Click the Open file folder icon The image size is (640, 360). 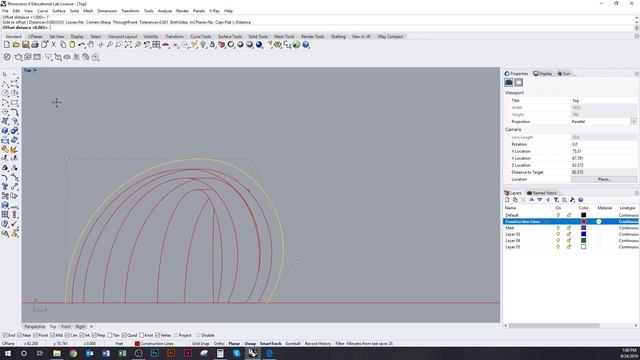(x=16, y=45)
